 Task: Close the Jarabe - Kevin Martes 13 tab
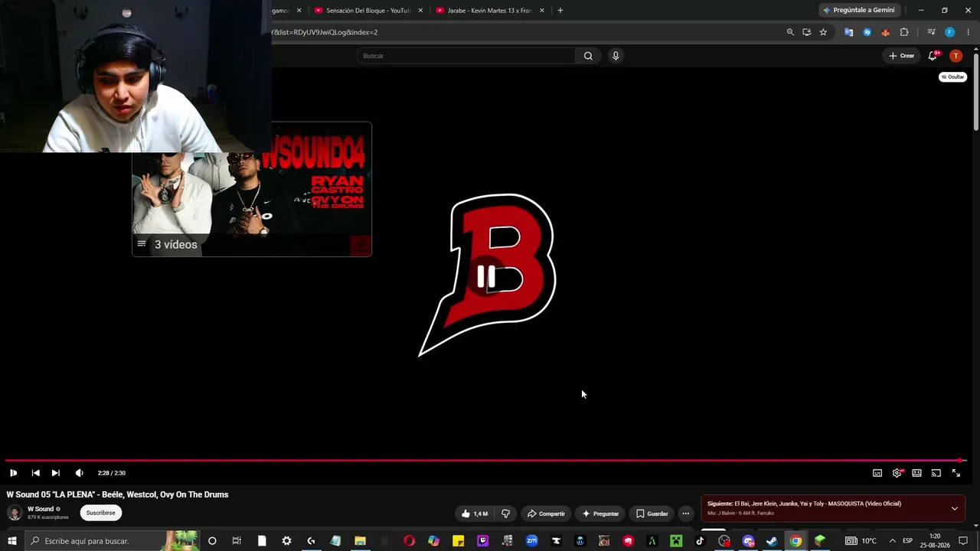coord(542,11)
